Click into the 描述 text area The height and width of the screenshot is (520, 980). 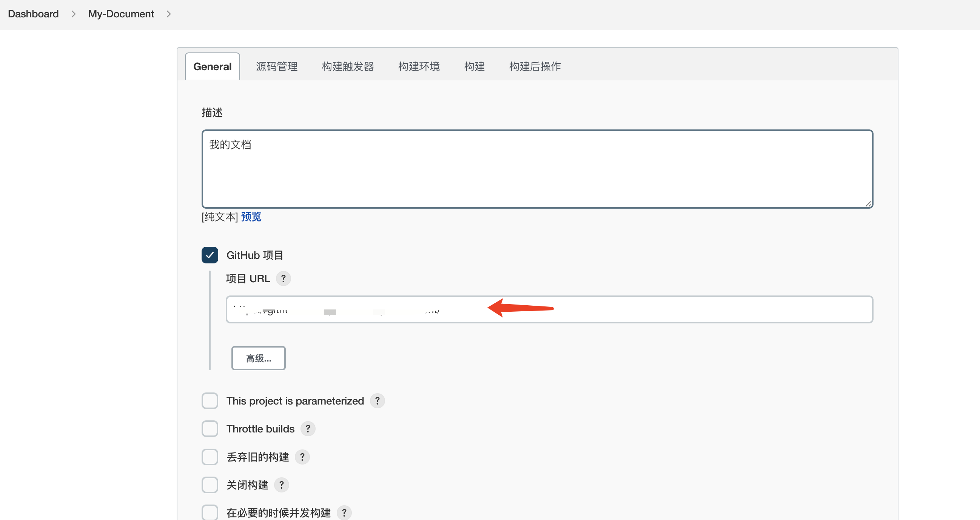click(x=537, y=169)
